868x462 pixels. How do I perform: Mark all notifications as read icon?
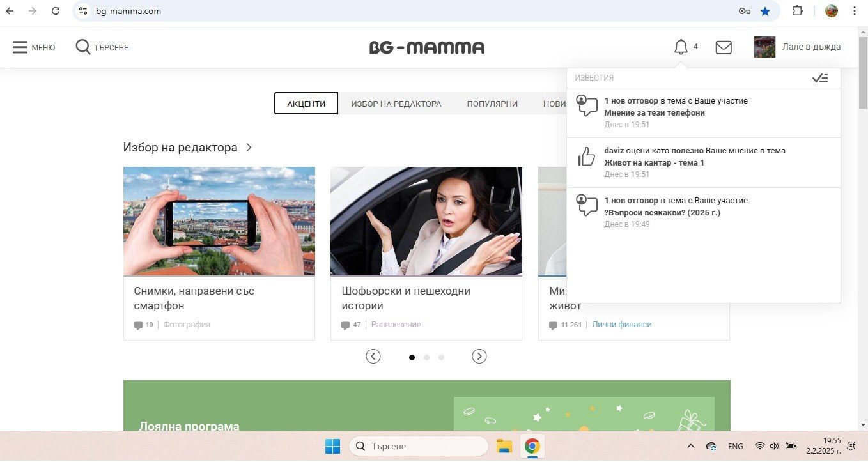(x=820, y=78)
